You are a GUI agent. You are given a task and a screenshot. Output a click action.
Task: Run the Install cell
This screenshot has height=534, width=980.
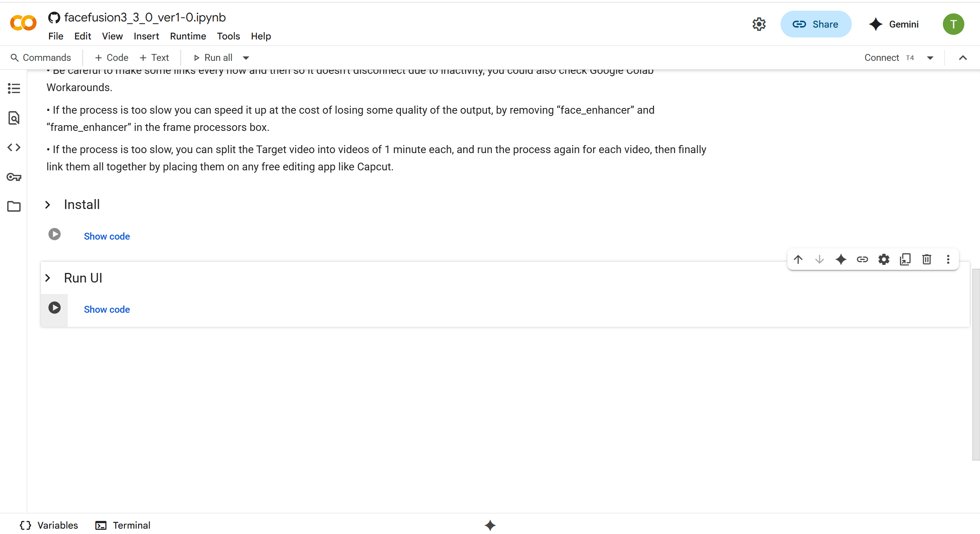(54, 234)
